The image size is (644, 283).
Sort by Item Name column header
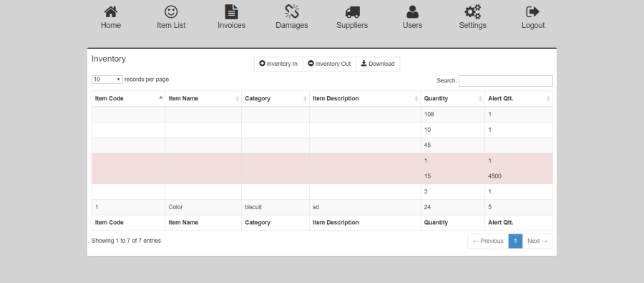tap(203, 99)
